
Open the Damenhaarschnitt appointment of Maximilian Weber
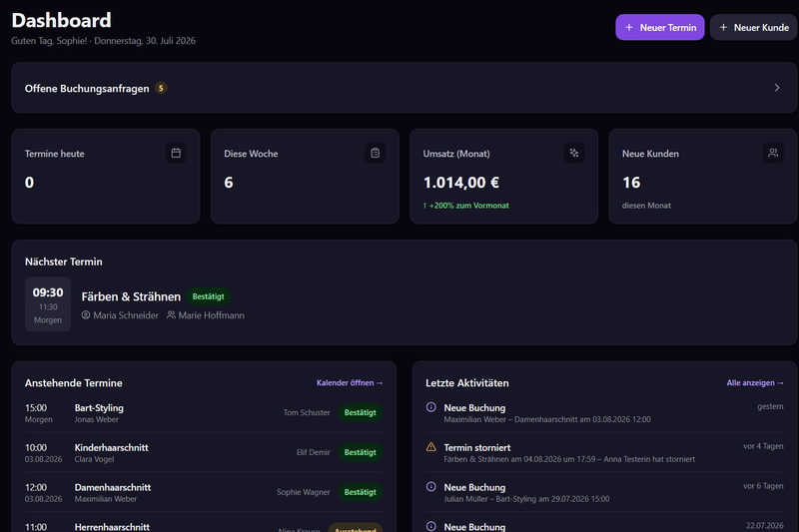click(204, 492)
